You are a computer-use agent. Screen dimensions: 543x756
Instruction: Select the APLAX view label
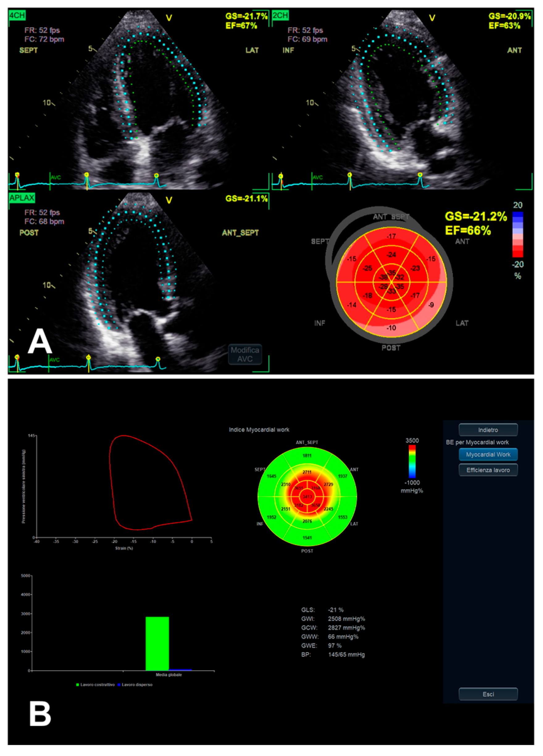22,198
